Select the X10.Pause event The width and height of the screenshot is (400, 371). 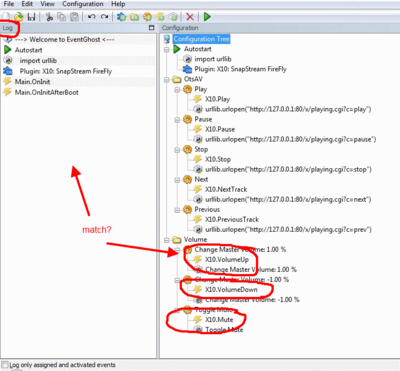(x=220, y=129)
